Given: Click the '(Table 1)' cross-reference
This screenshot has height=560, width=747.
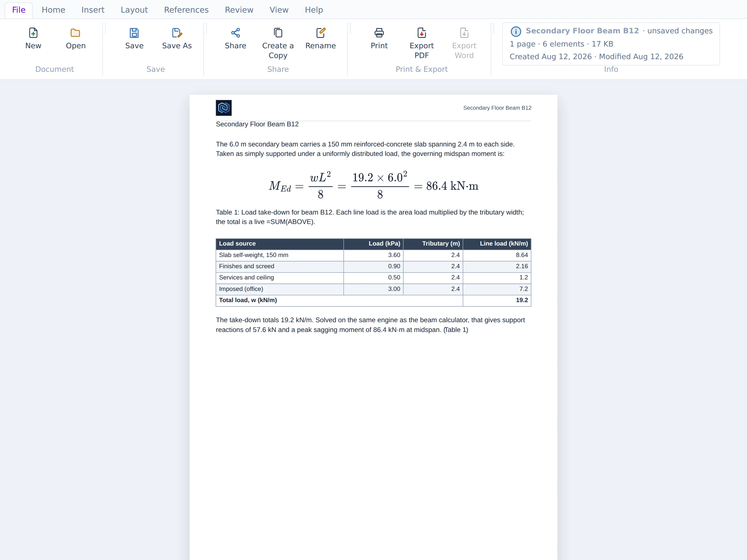Looking at the screenshot, I should (456, 330).
